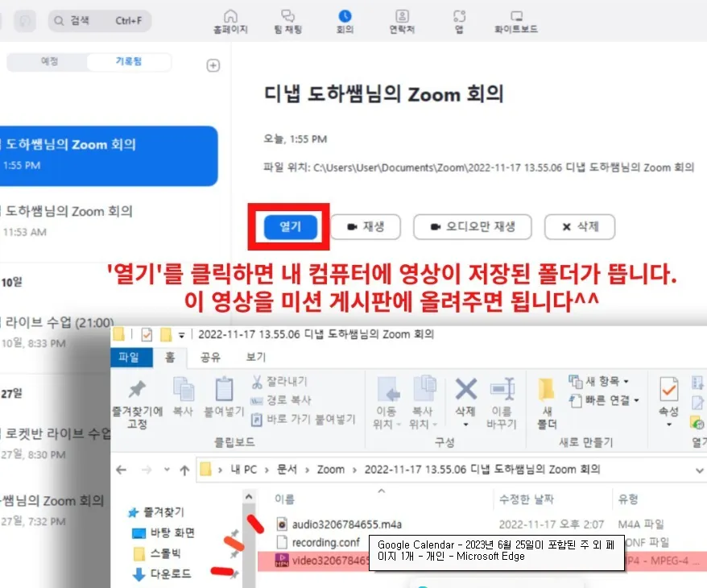Open 스몰빅 folder in navigation pane
The height and width of the screenshot is (588, 707).
point(158,553)
